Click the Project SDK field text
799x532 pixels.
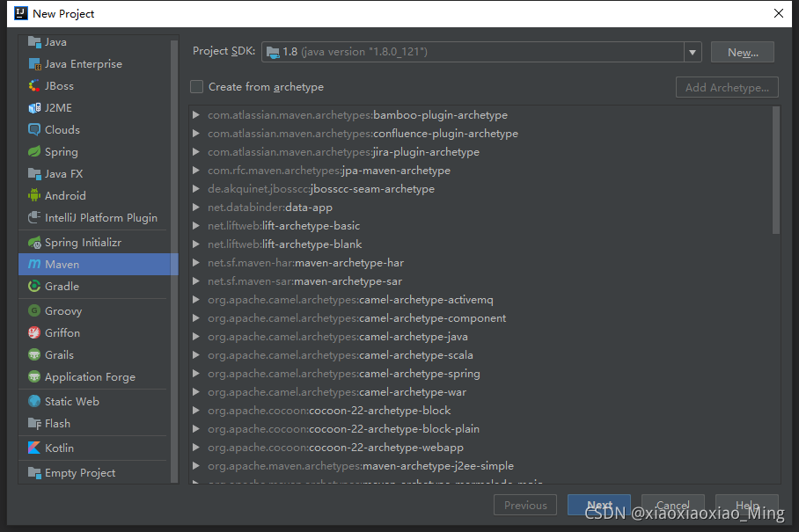coord(355,52)
